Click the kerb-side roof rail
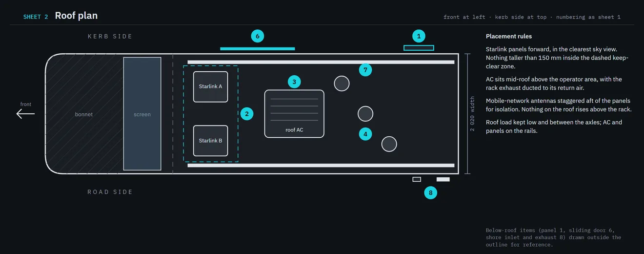 321,62
